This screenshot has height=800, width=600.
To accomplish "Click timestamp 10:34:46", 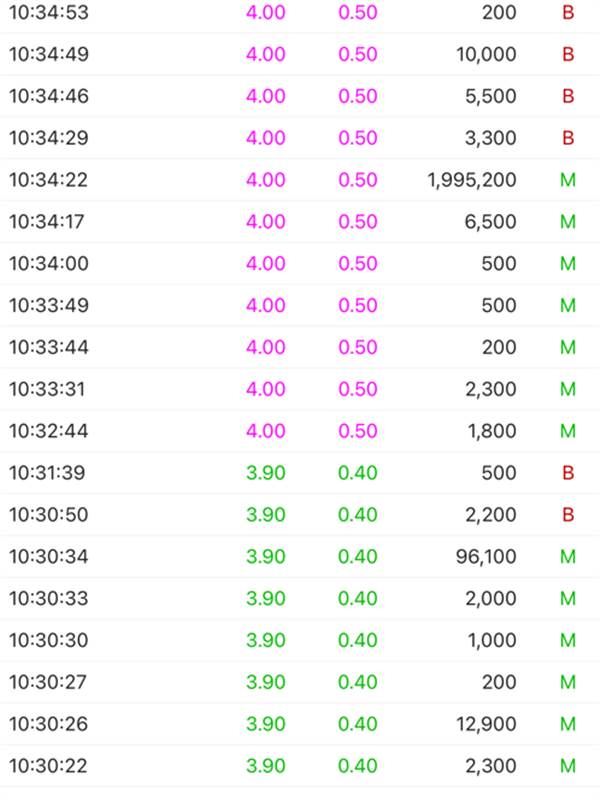I will coord(48,96).
